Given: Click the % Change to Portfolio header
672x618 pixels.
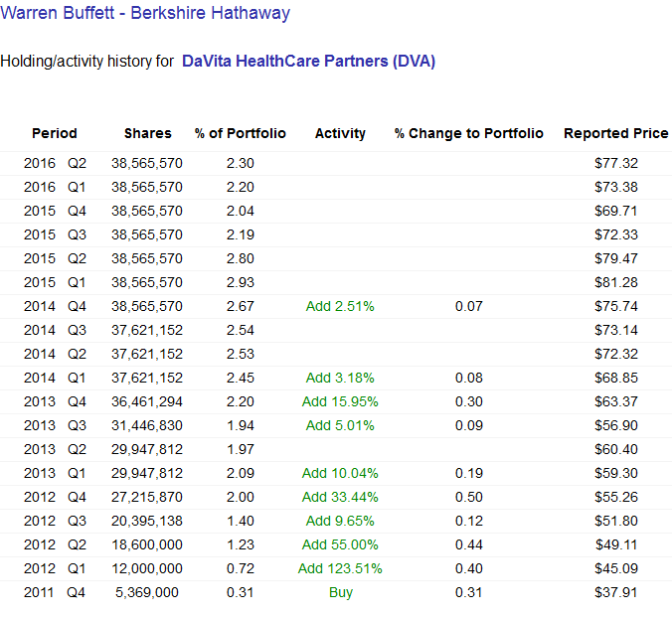Looking at the screenshot, I should pyautogui.click(x=469, y=133).
